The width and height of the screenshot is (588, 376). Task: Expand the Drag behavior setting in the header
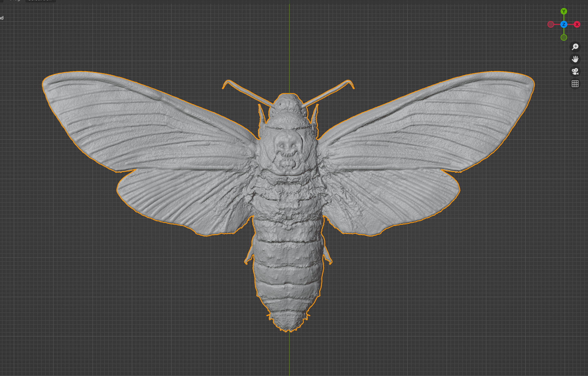[x=15, y=1]
